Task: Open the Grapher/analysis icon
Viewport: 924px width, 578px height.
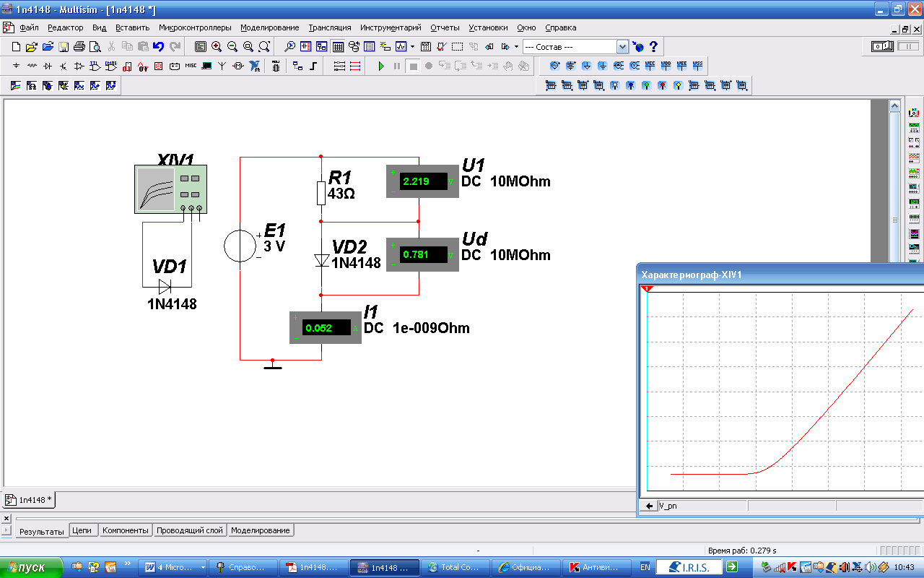Action: pyautogui.click(x=401, y=46)
